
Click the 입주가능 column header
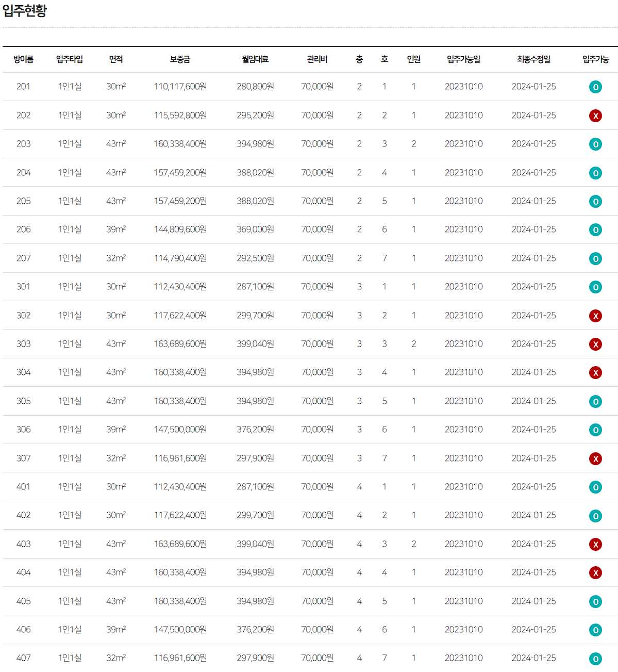click(595, 59)
